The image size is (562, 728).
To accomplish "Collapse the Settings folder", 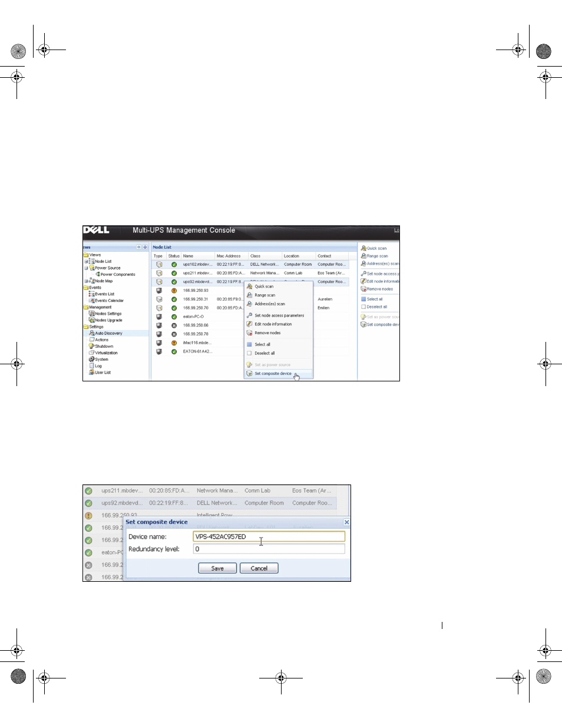I will click(86, 327).
